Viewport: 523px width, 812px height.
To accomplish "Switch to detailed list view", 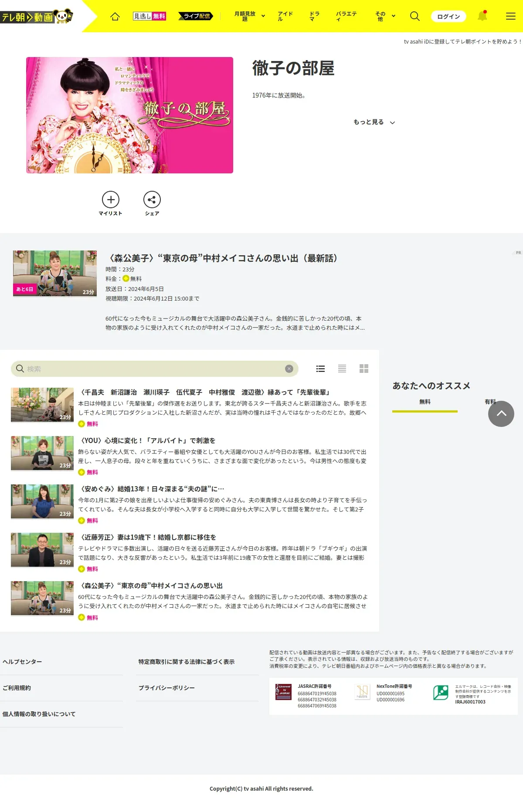I will (320, 369).
